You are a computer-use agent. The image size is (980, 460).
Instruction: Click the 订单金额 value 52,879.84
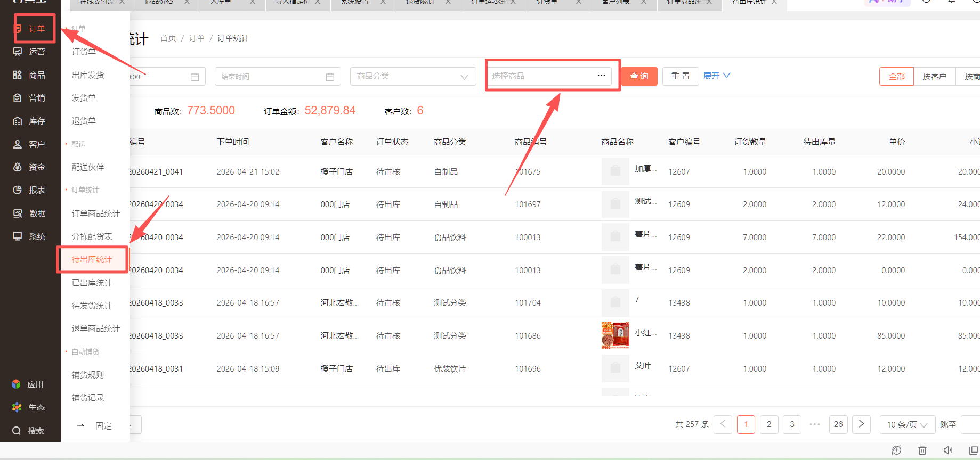(x=330, y=110)
